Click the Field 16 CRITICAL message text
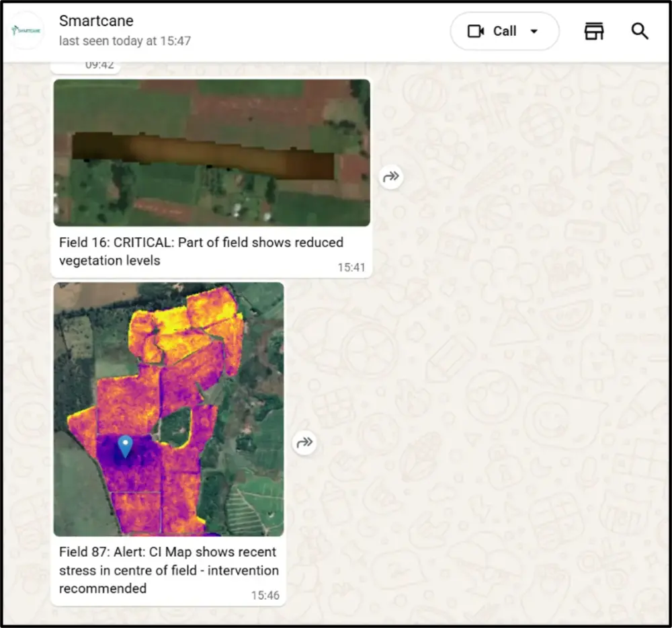Screen dimensions: 672x628 pos(201,251)
